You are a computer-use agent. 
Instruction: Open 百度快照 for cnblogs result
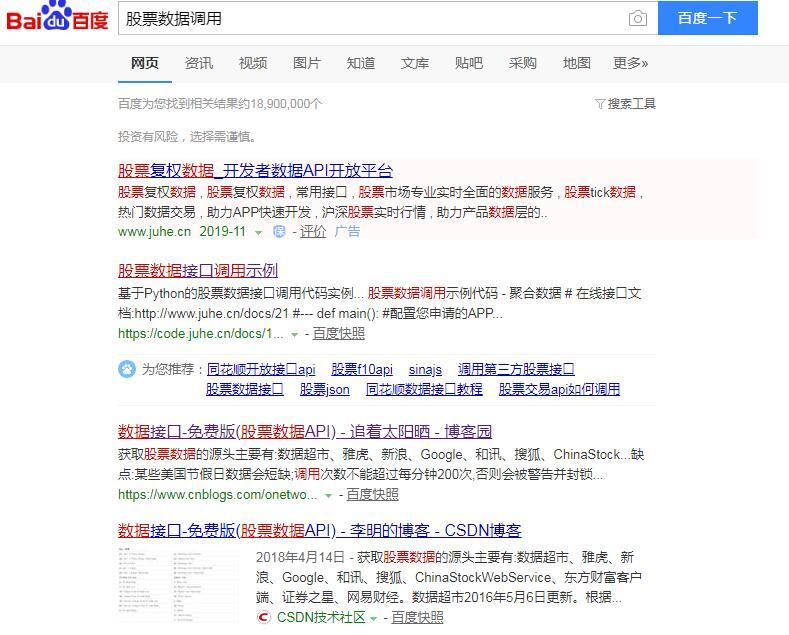[x=372, y=495]
